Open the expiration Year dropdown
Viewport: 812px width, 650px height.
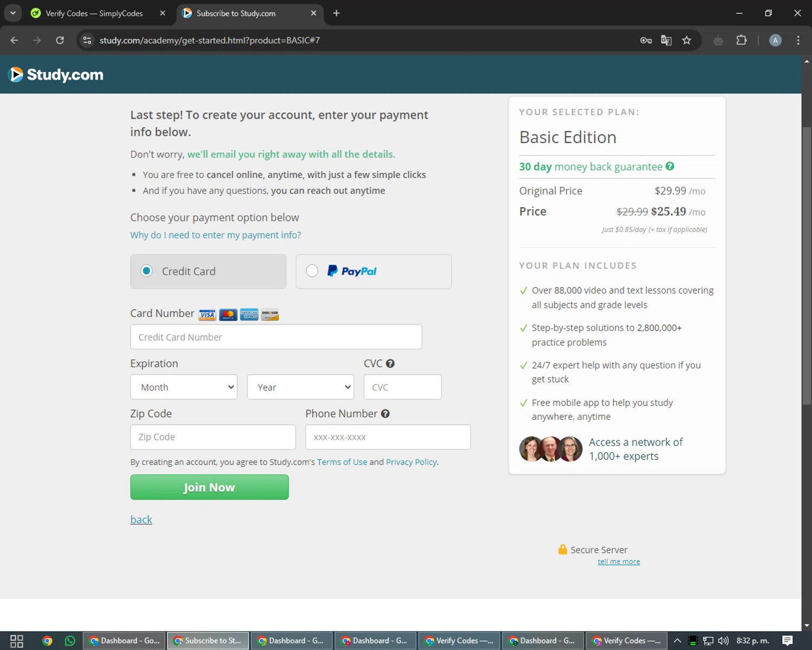click(x=300, y=387)
